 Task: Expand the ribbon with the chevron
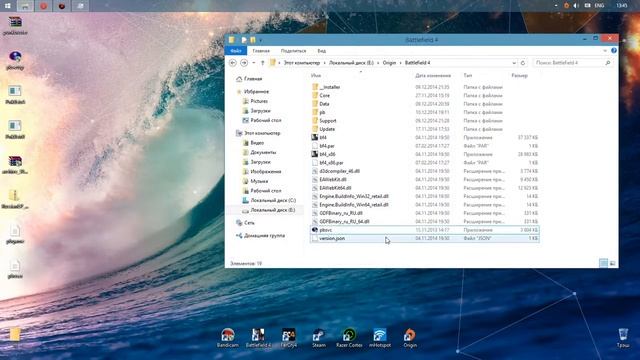point(605,51)
